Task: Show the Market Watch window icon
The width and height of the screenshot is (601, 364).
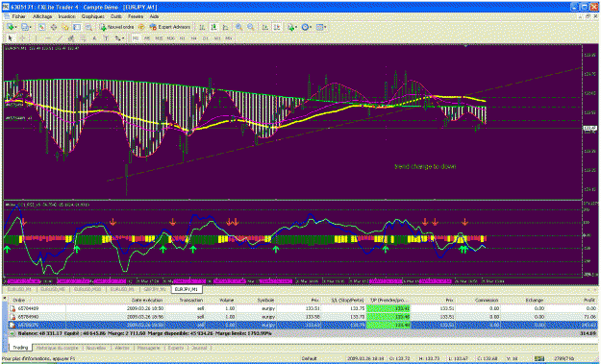Action: pos(41,27)
